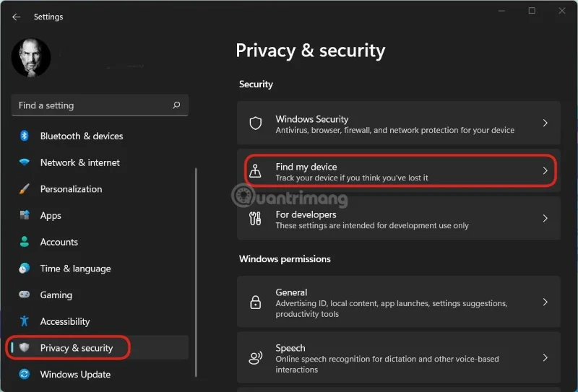The height and width of the screenshot is (392, 578).
Task: Click the Bluetooth icon in sidebar
Action: (25, 136)
